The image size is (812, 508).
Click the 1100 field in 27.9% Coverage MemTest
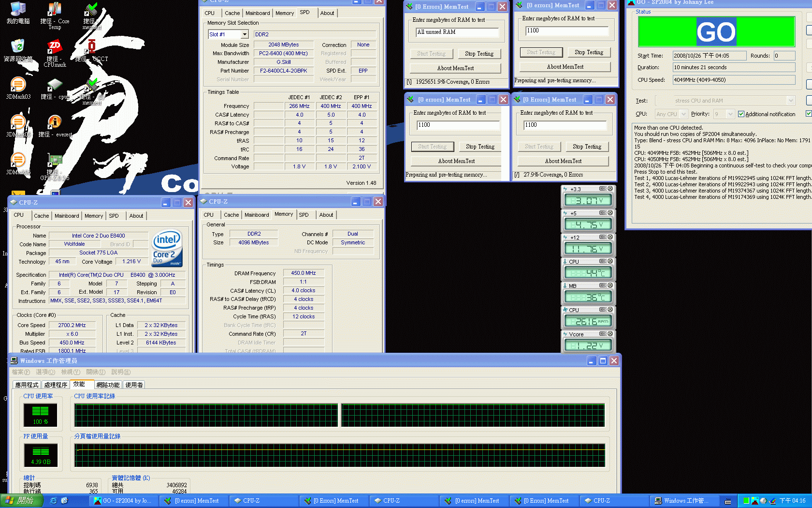[565, 125]
